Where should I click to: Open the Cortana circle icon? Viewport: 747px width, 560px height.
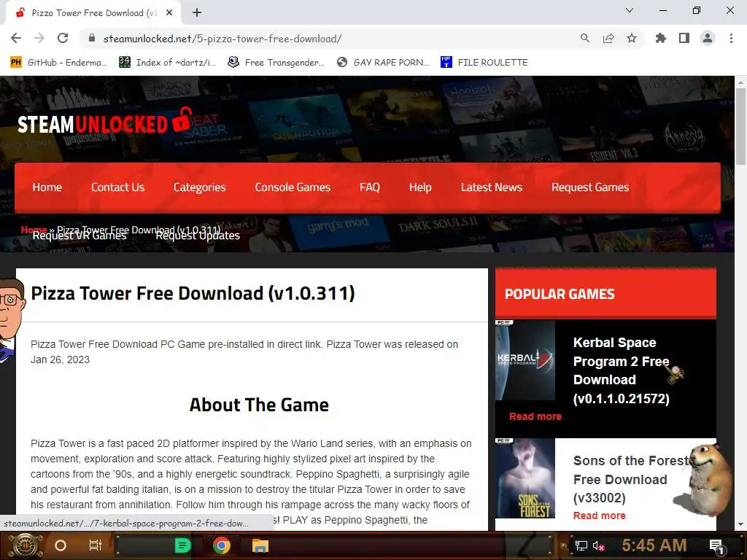click(x=61, y=545)
